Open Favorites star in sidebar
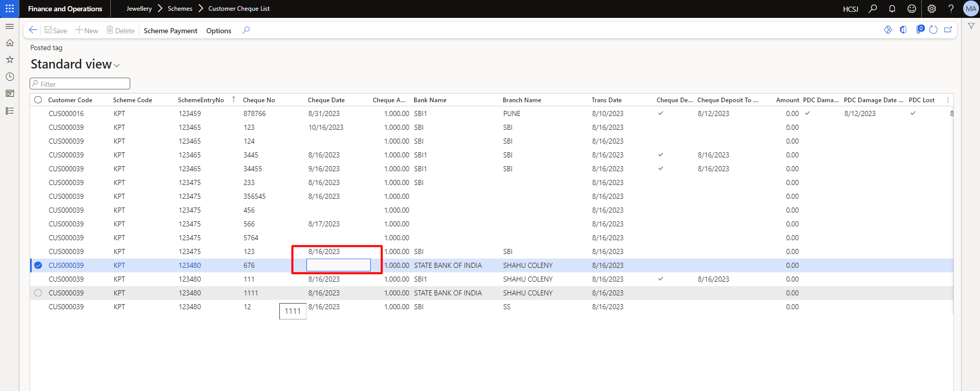The image size is (980, 391). (10, 60)
